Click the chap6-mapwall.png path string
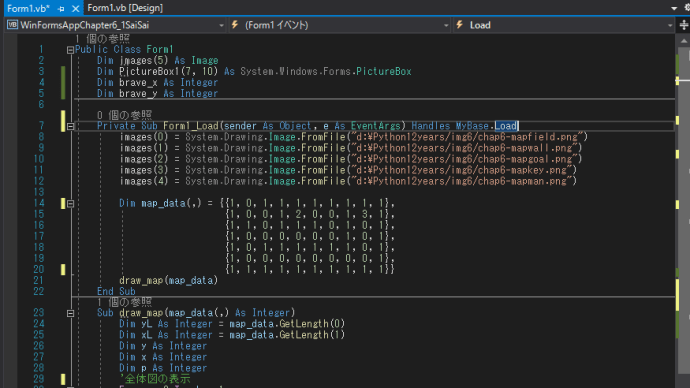Screen dimensions: 690x388 [x=464, y=148]
